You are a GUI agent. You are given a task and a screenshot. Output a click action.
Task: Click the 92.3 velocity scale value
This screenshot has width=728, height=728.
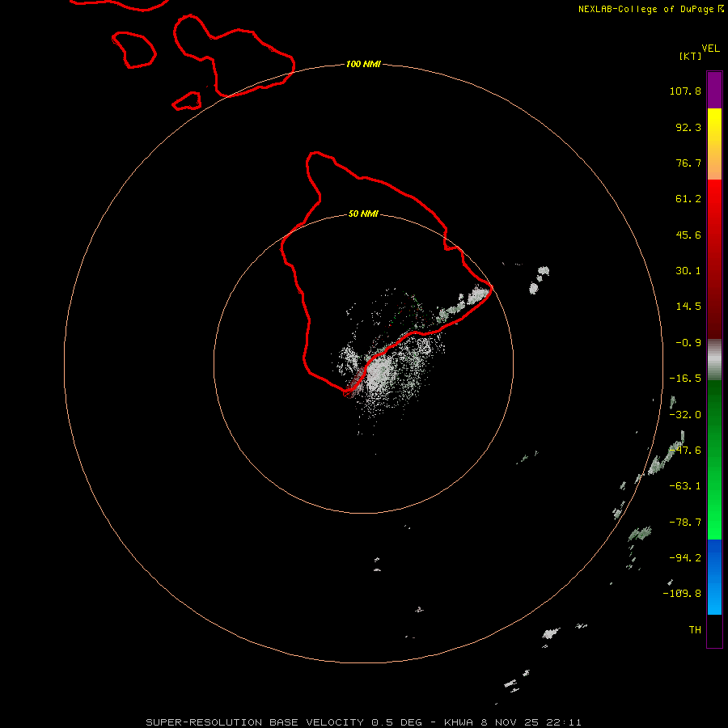[688, 127]
